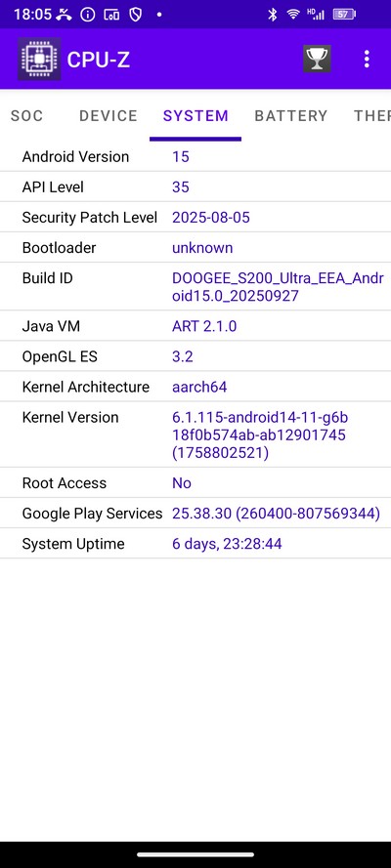The image size is (391, 868).
Task: Tap the battery level indicator icon
Action: tap(344, 15)
